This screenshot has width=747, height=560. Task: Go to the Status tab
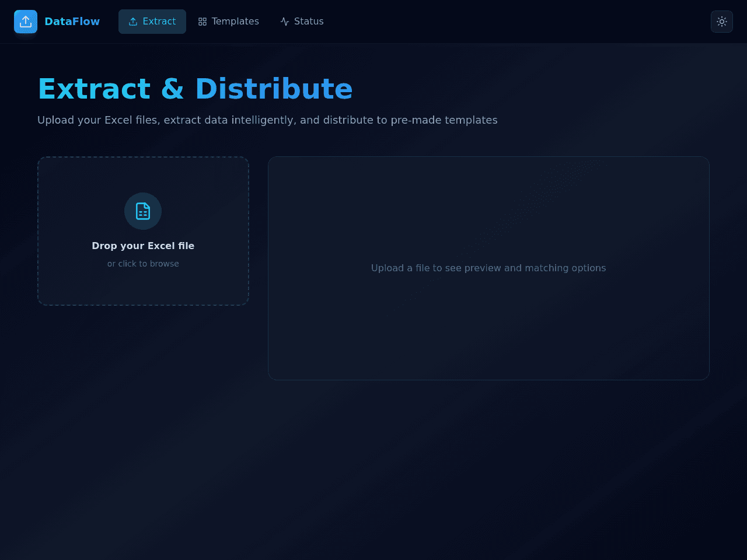[302, 22]
